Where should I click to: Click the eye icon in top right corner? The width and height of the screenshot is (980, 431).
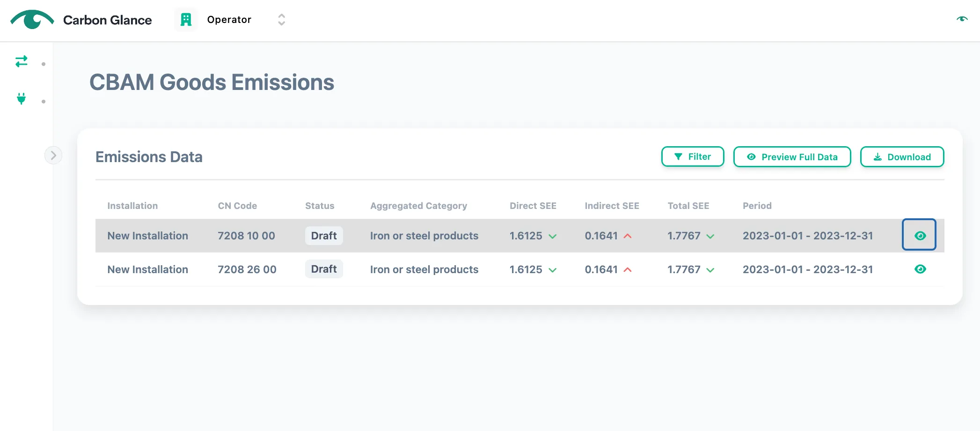click(x=962, y=19)
